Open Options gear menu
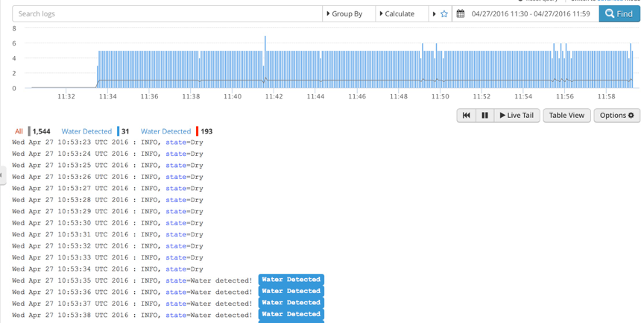644x323 pixels. pyautogui.click(x=616, y=115)
